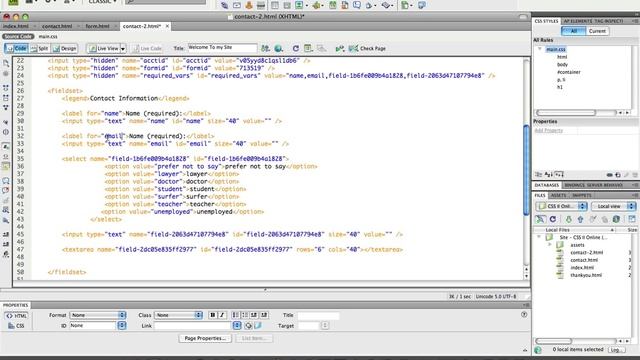This screenshot has height=360, width=640.
Task: Click Synchronize files icon
Action: click(616, 219)
